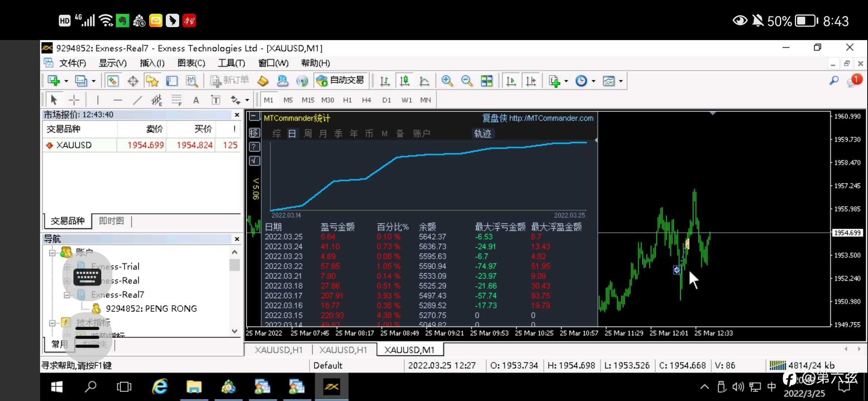Switch to the 即时图 tab
Screen dimensions: 868x401
pyautogui.click(x=111, y=221)
